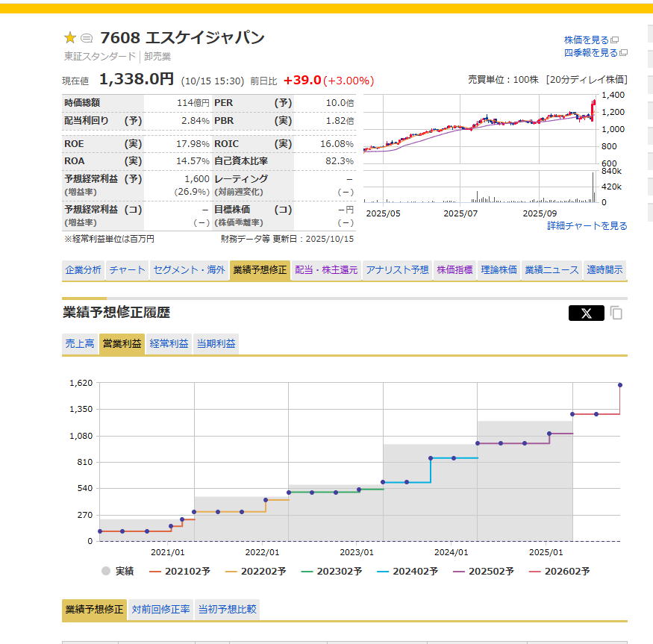Select the 売上高 chart tab

pyautogui.click(x=80, y=344)
